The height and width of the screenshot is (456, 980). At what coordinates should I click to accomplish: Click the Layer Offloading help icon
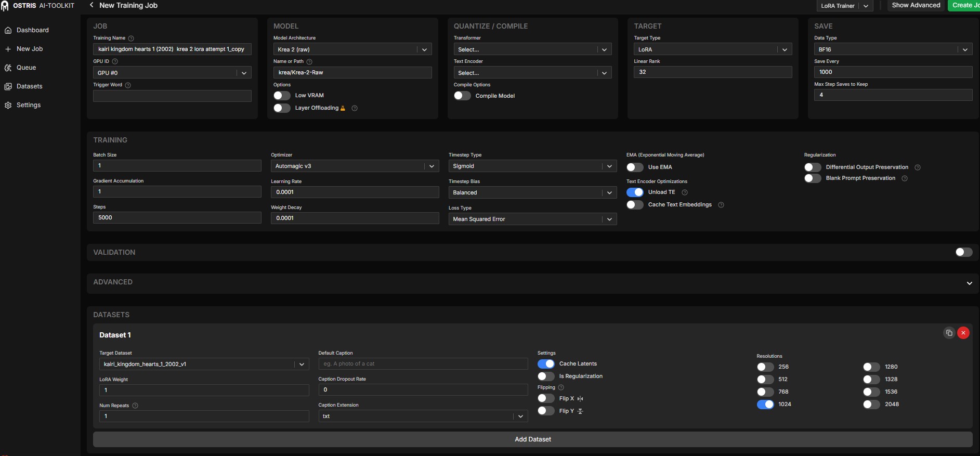[355, 108]
